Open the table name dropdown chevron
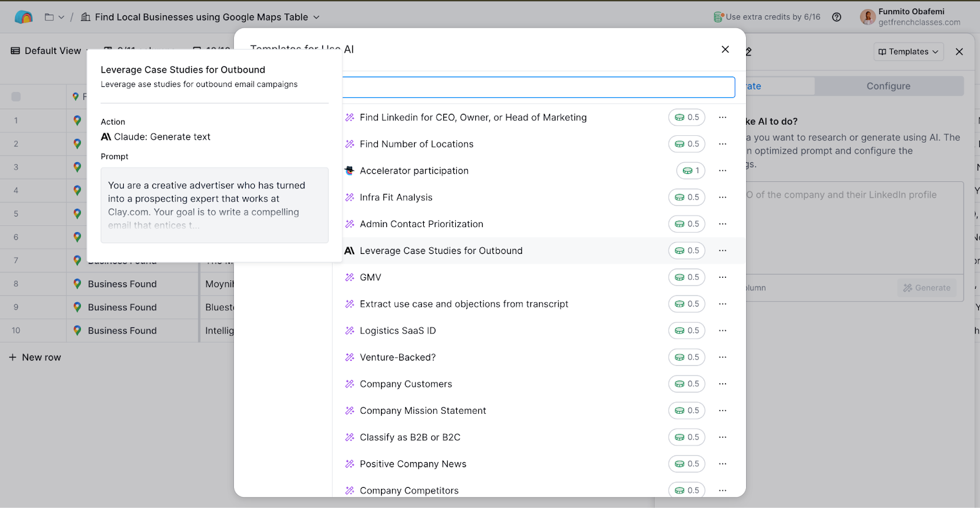Viewport: 980px width, 508px height. [x=317, y=17]
